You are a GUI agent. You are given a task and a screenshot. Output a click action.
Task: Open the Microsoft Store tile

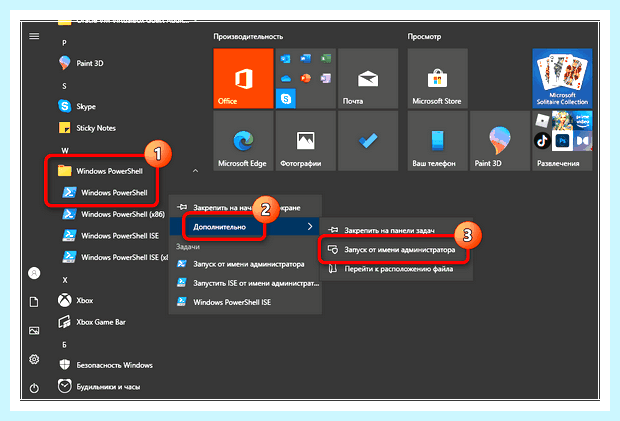437,78
